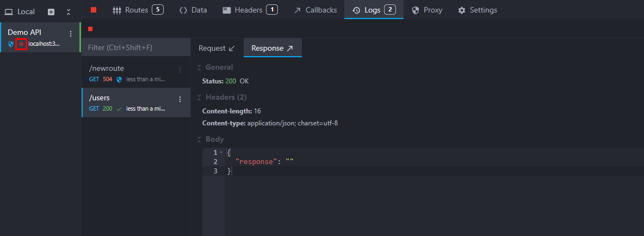
Task: Click the proxy shield icon under Demo API
Action: pos(11,44)
